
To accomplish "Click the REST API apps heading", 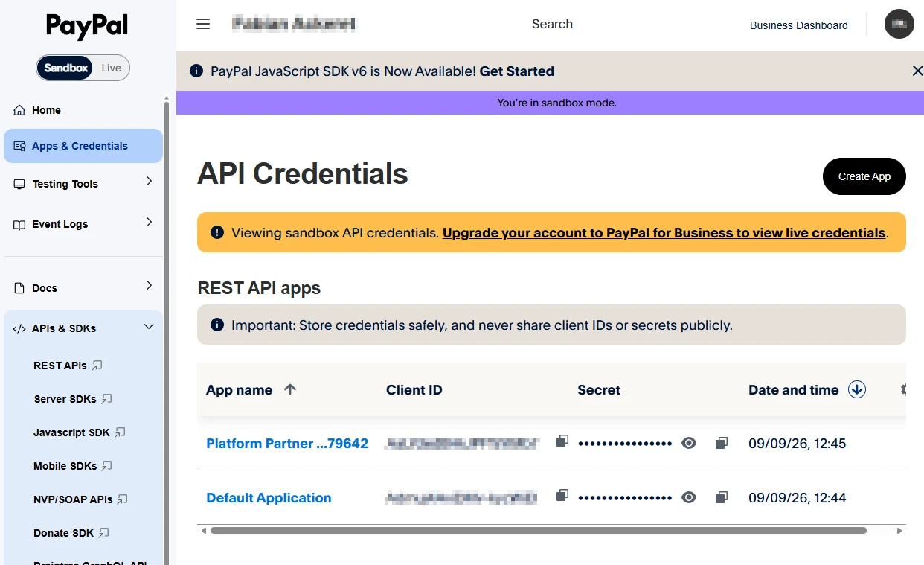I will click(259, 288).
